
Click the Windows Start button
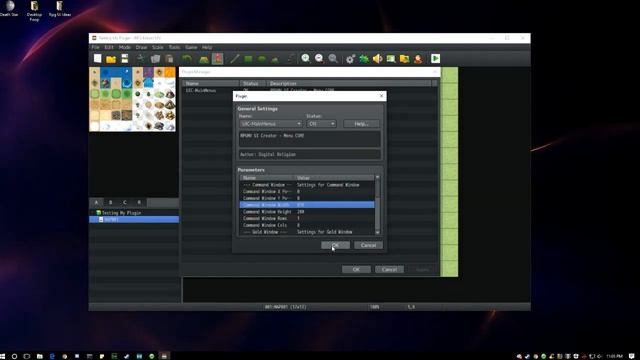click(2, 356)
